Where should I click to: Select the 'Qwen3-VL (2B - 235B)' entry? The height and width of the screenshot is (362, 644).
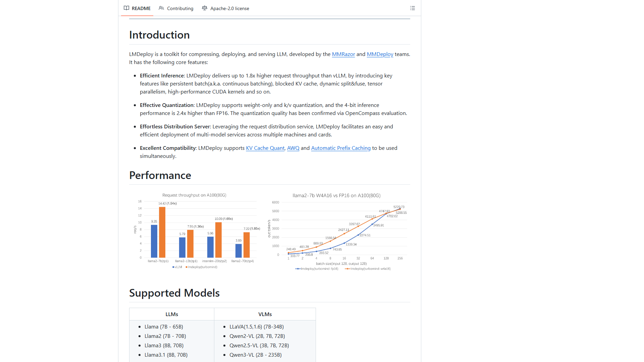256,355
